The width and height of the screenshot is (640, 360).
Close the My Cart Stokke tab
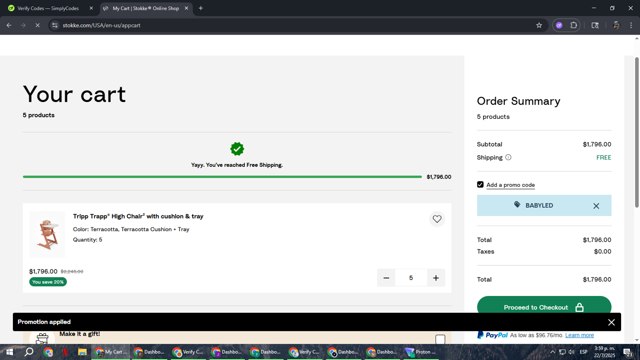pyautogui.click(x=187, y=8)
